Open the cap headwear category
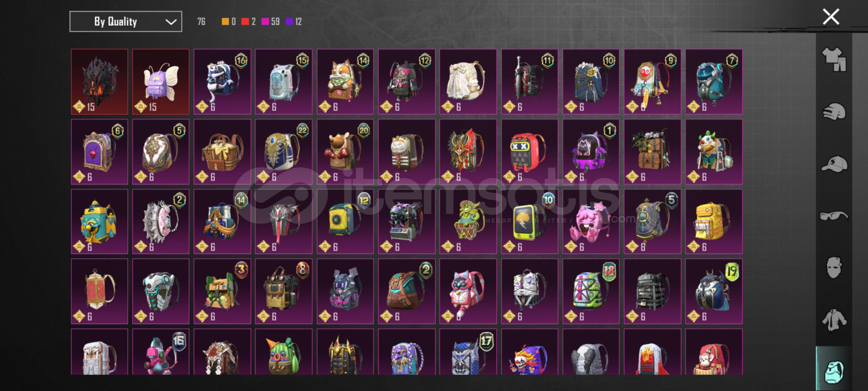The width and height of the screenshot is (868, 391). (834, 164)
